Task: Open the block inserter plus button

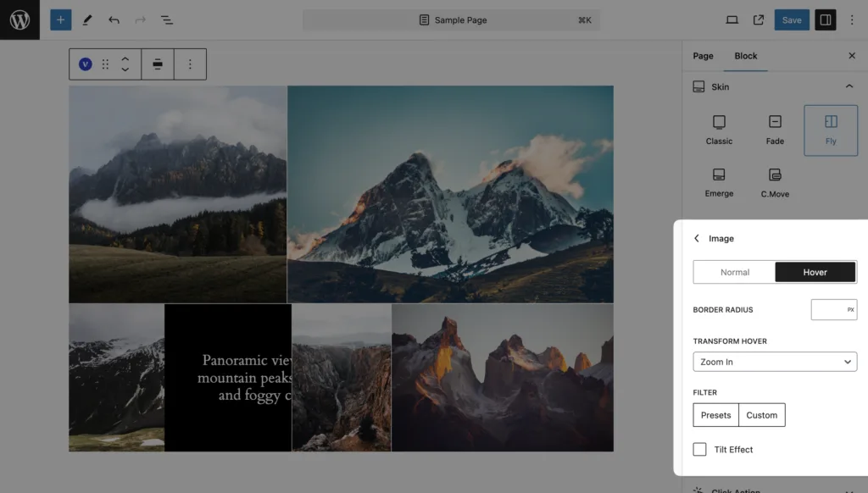Action: click(60, 19)
